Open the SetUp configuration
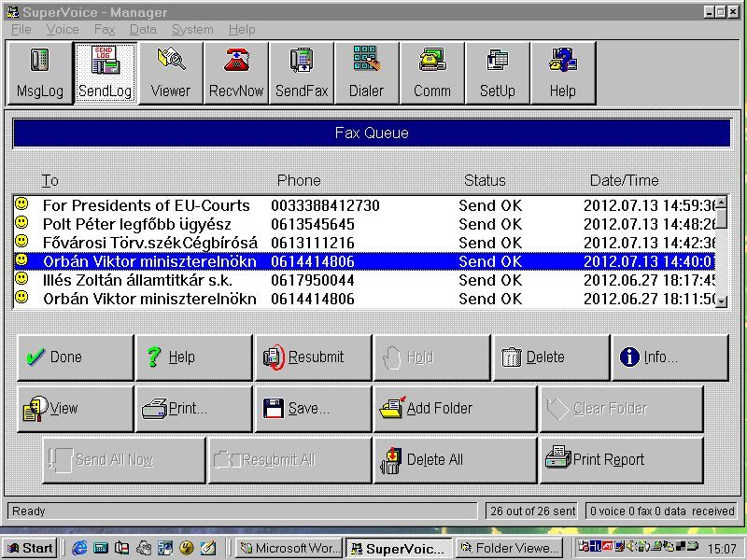 coord(498,73)
